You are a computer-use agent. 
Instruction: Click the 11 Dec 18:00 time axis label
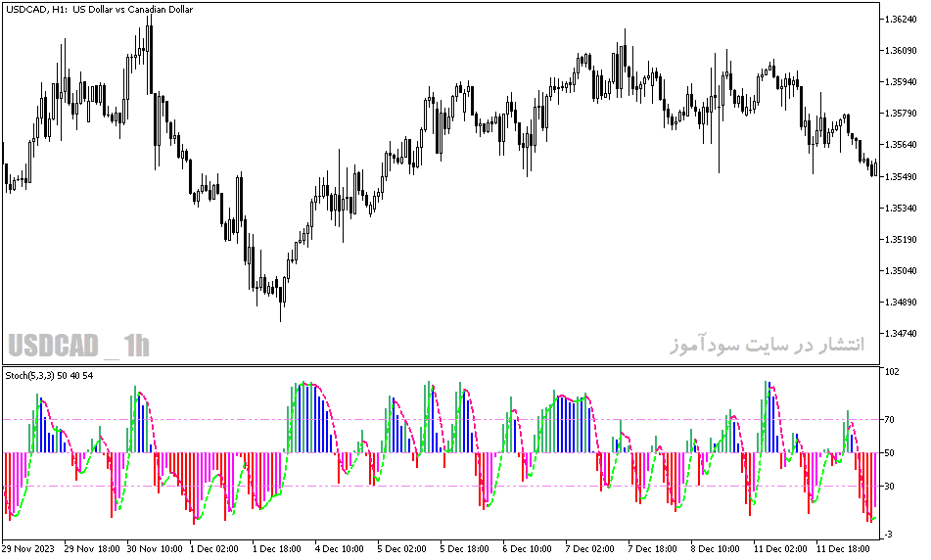(844, 548)
